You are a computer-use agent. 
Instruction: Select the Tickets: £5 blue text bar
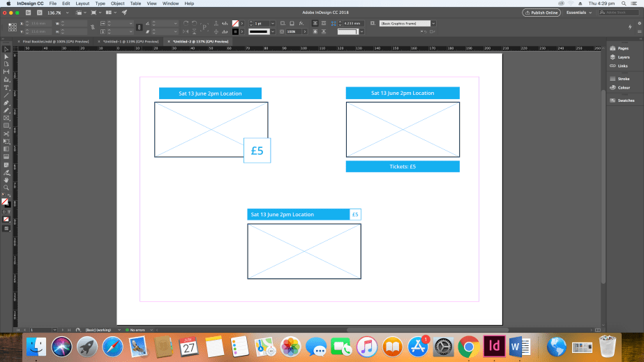[x=403, y=166]
